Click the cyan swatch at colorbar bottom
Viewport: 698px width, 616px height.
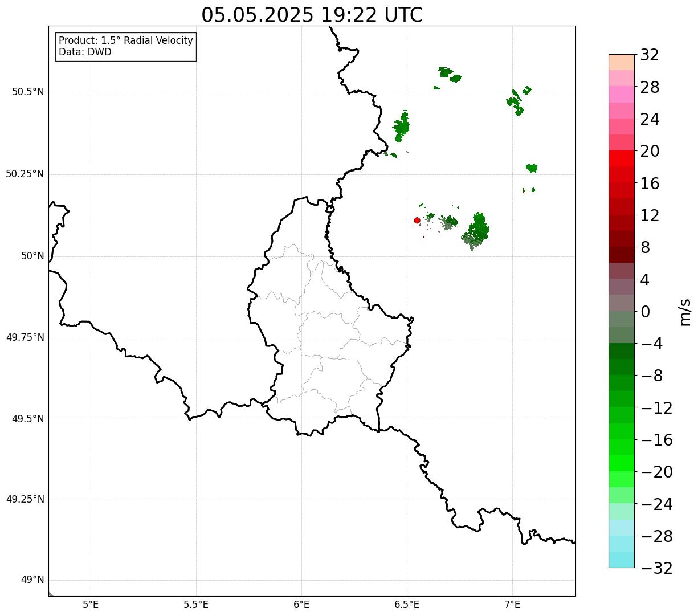click(x=622, y=560)
